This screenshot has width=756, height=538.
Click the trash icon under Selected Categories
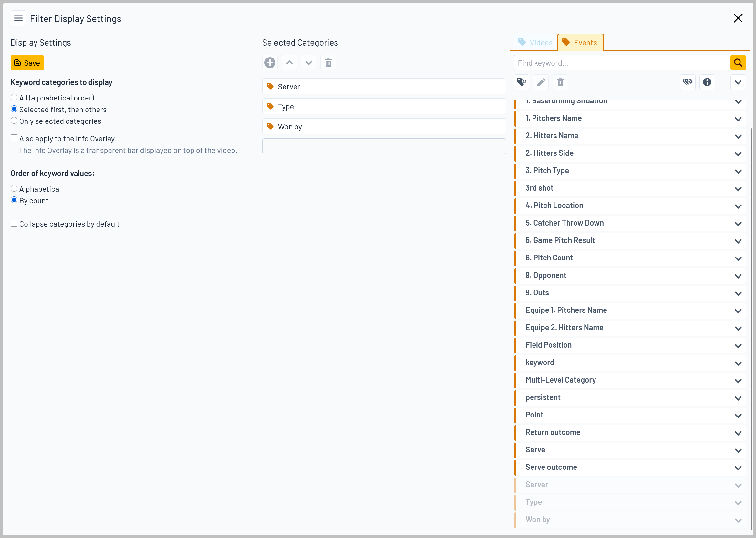[328, 63]
